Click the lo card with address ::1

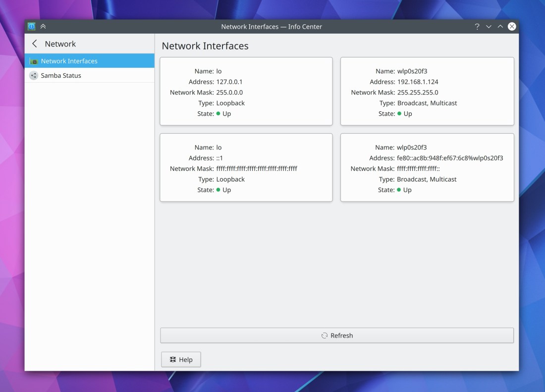click(x=246, y=167)
